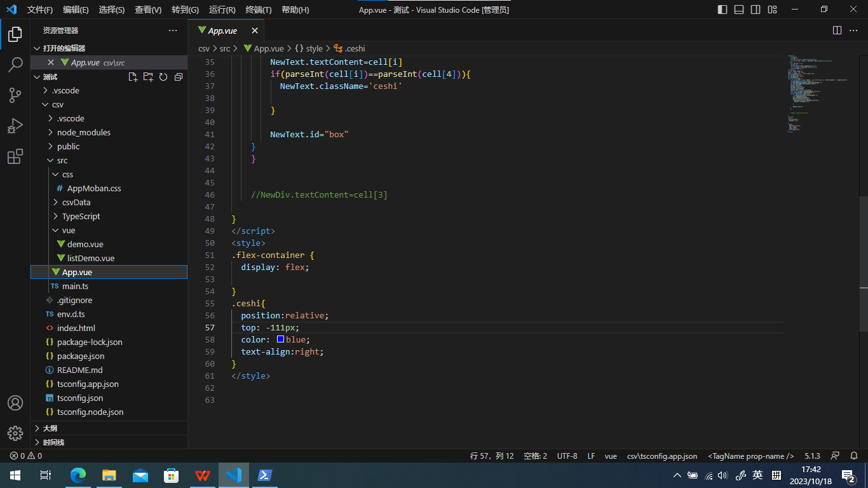Click the Manage settings gear icon
The image size is (868, 488).
(x=15, y=433)
